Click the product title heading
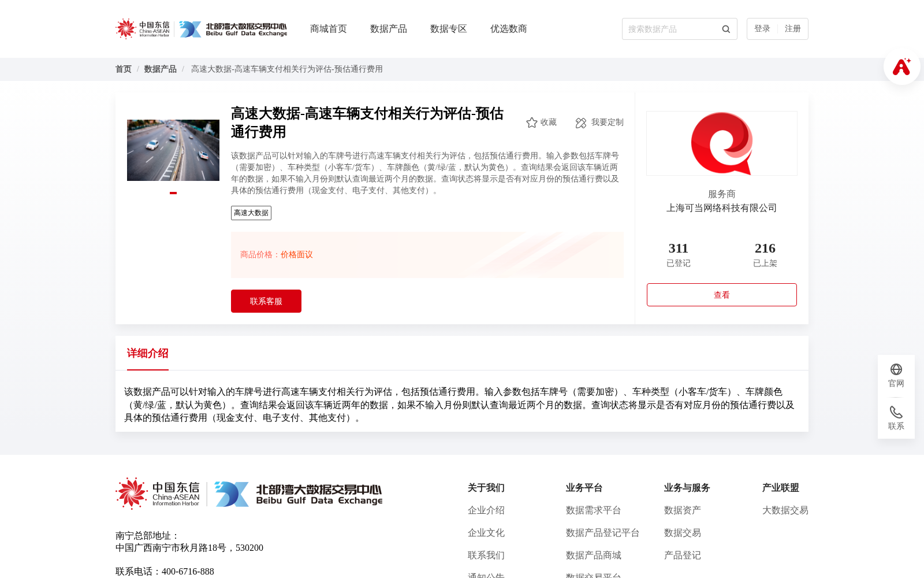 click(x=367, y=123)
